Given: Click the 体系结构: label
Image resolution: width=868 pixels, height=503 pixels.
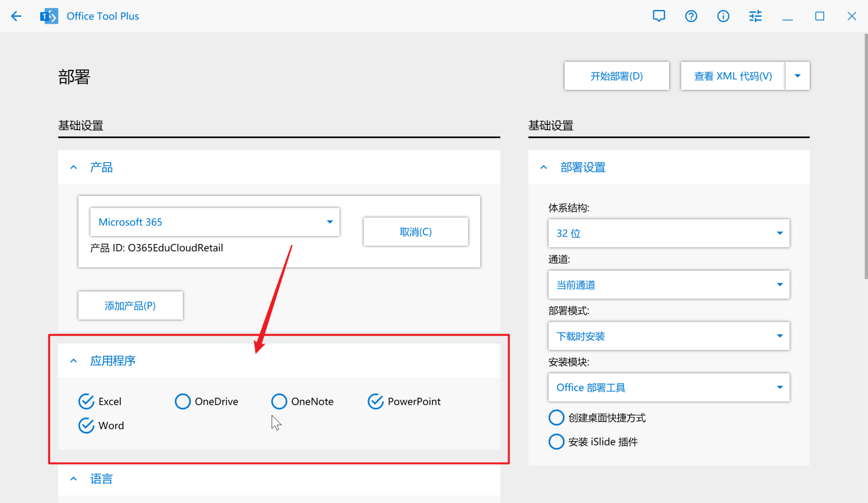Looking at the screenshot, I should pos(569,208).
